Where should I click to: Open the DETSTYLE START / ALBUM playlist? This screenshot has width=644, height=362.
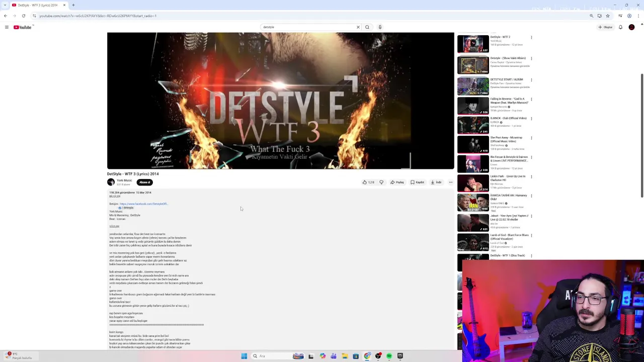[x=473, y=86]
